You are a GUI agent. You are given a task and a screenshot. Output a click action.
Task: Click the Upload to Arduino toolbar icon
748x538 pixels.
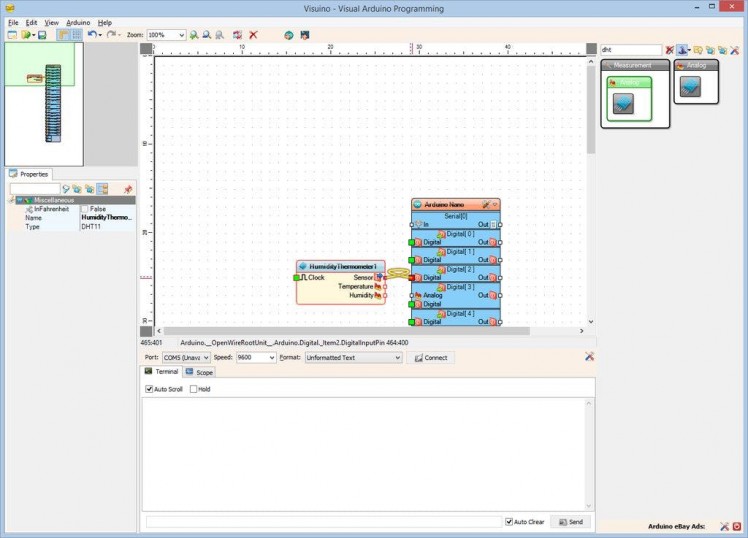305,35
